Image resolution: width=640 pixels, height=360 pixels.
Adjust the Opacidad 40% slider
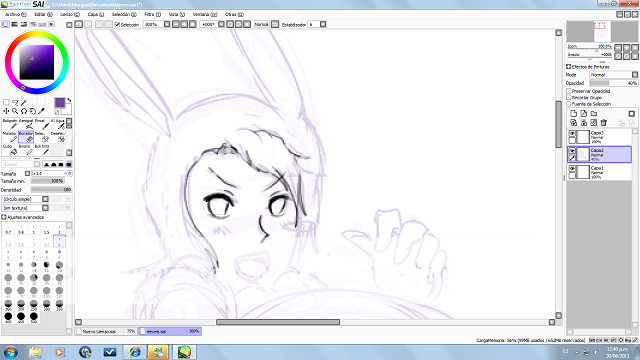tap(613, 83)
